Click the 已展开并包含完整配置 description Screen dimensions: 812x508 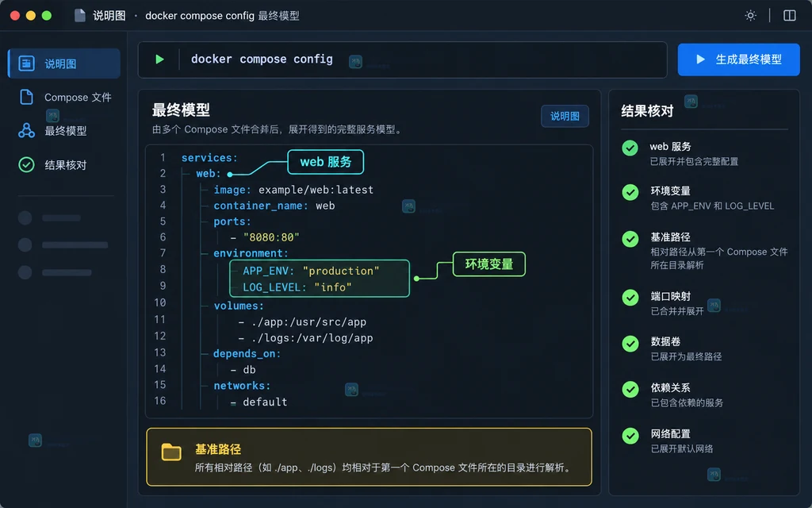pyautogui.click(x=694, y=162)
